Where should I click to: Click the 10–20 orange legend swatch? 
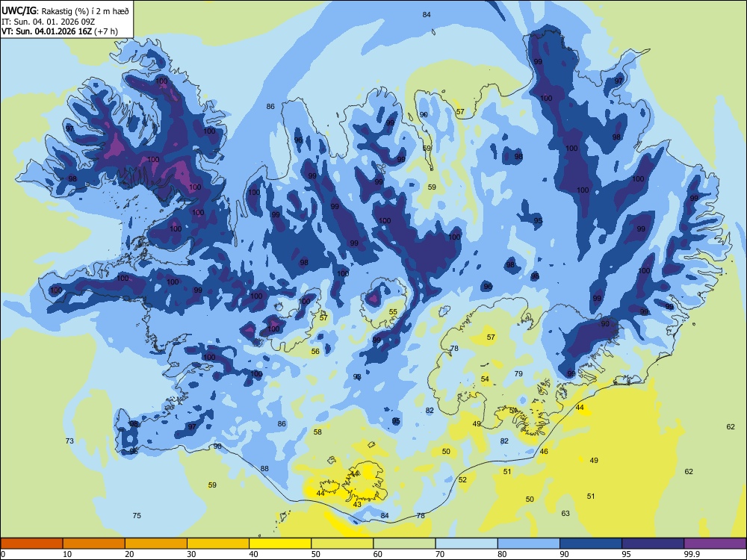coord(94,544)
